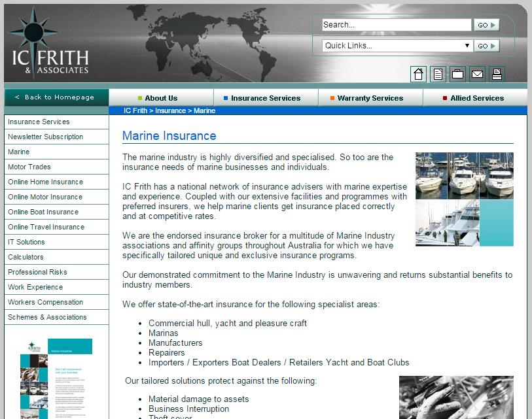Click the Marine Insurance heading
This screenshot has width=532, height=419.
(169, 135)
